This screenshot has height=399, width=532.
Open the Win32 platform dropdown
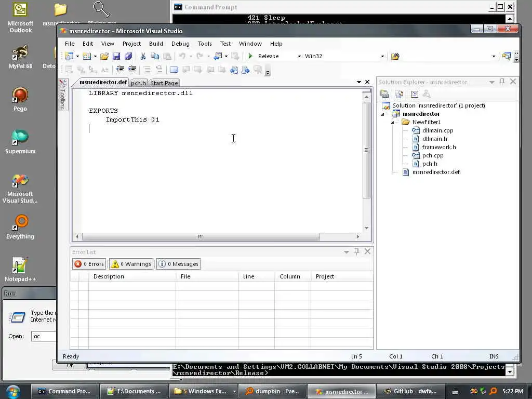tap(382, 56)
